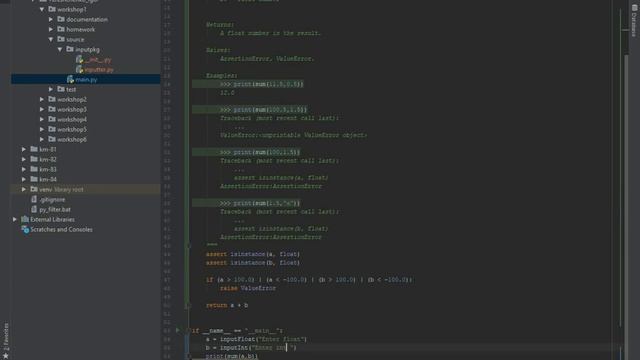Select Scratches and Consoles label
640x360 pixels.
tap(61, 229)
